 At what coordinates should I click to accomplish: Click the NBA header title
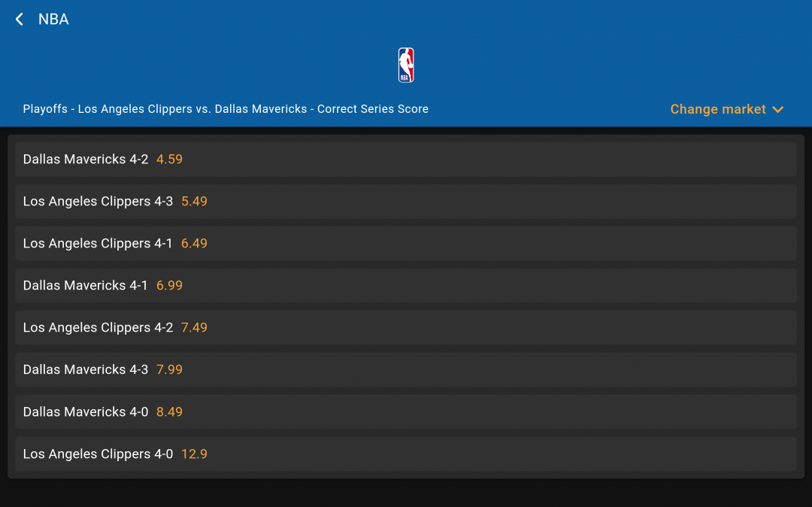[53, 20]
